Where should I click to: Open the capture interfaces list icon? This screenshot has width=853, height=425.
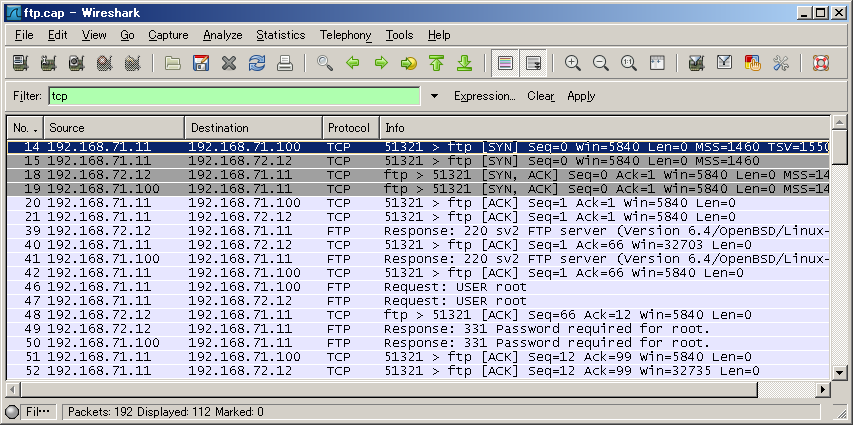click(x=21, y=63)
